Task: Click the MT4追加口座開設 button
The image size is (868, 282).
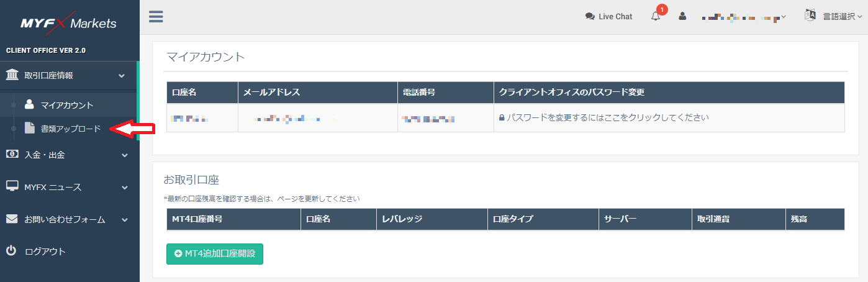Action: coord(215,254)
